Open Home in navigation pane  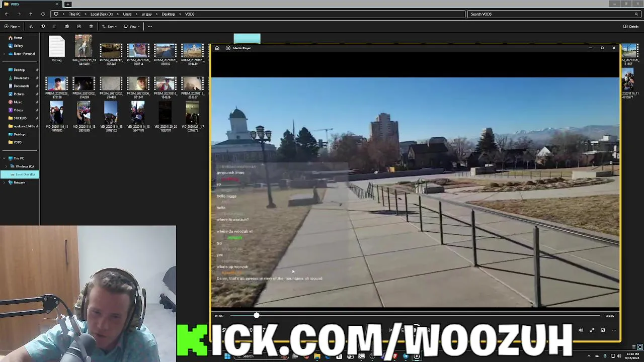(x=18, y=38)
